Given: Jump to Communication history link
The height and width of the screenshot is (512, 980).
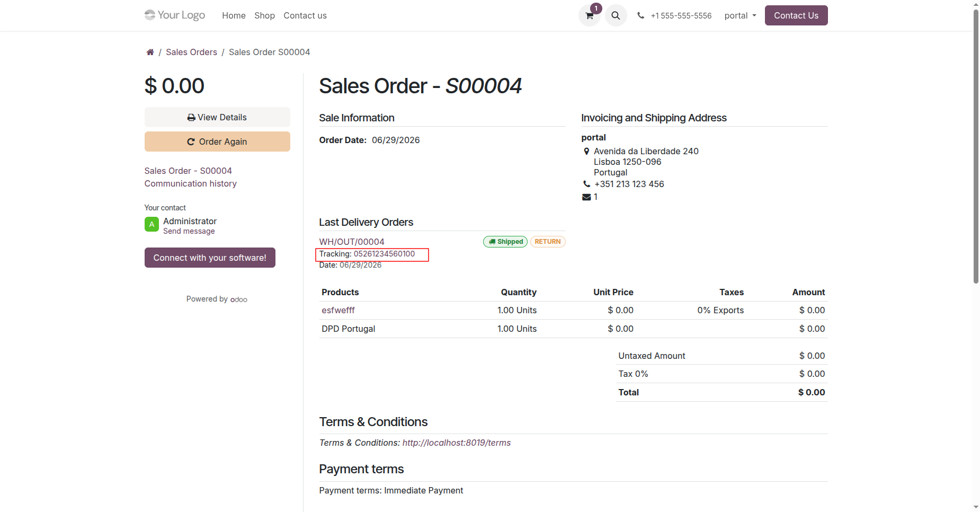Looking at the screenshot, I should 190,183.
